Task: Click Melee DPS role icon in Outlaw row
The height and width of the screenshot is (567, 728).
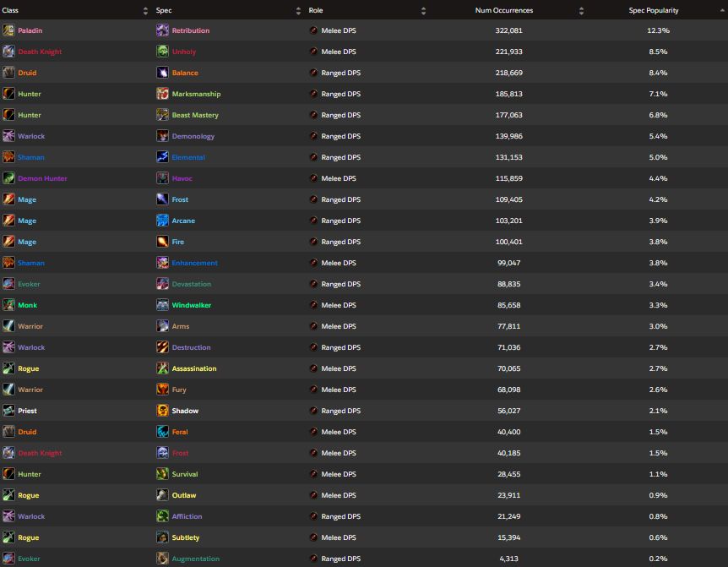Action: [313, 495]
